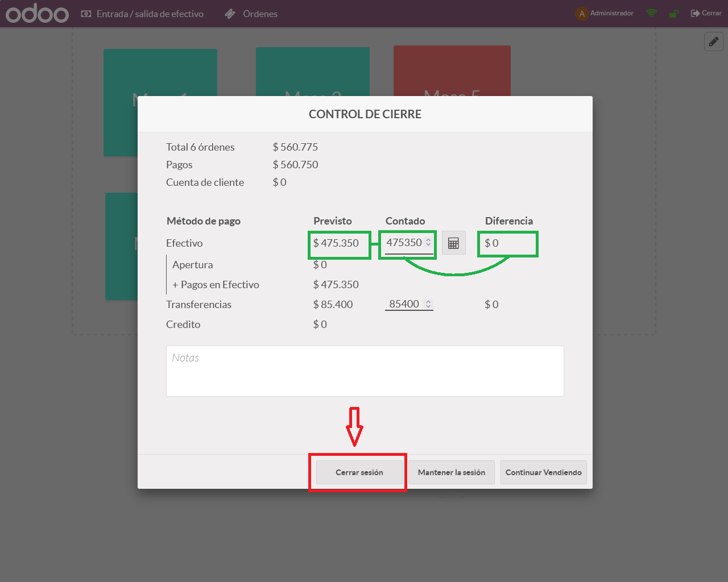Click the Transferencias counted amount field

point(403,304)
